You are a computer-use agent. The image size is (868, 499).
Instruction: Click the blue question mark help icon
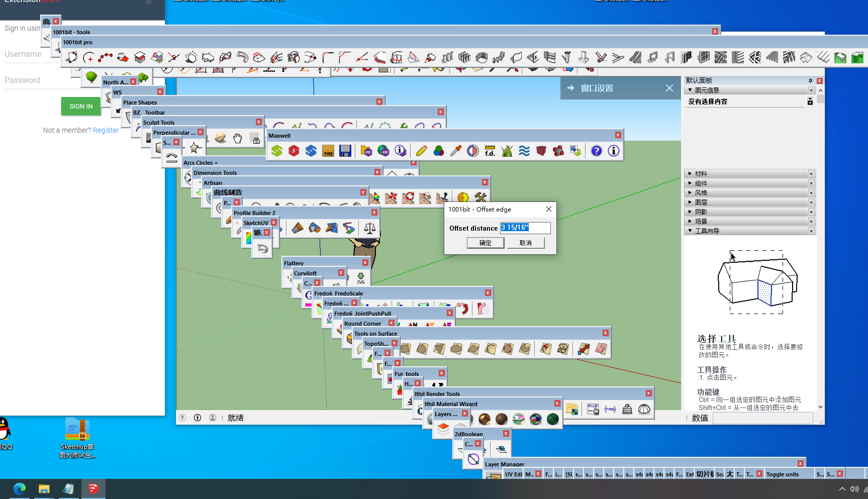click(597, 151)
